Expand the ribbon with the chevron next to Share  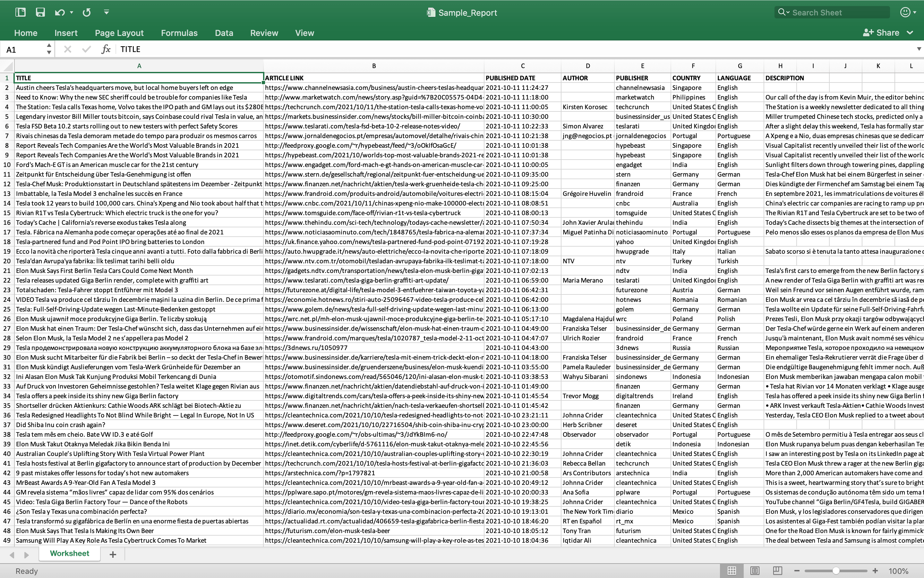pyautogui.click(x=910, y=33)
